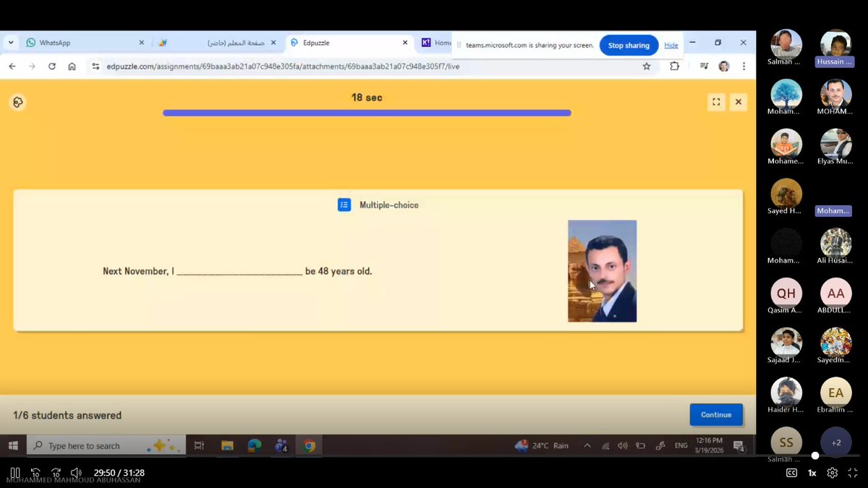Go back in the browser
The width and height of the screenshot is (868, 488).
coord(12,66)
